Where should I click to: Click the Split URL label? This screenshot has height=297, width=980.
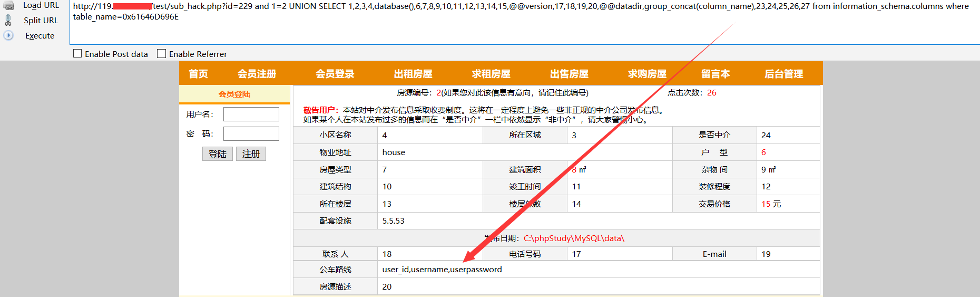click(x=41, y=20)
